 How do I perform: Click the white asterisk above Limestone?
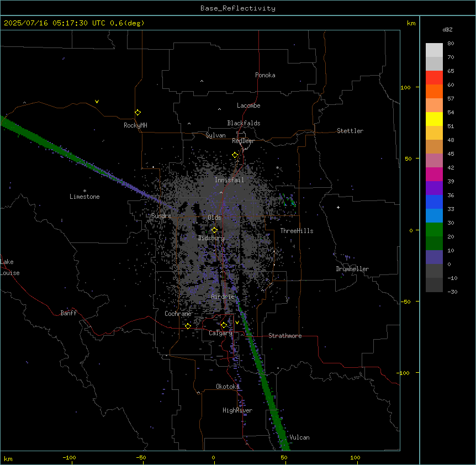point(84,191)
